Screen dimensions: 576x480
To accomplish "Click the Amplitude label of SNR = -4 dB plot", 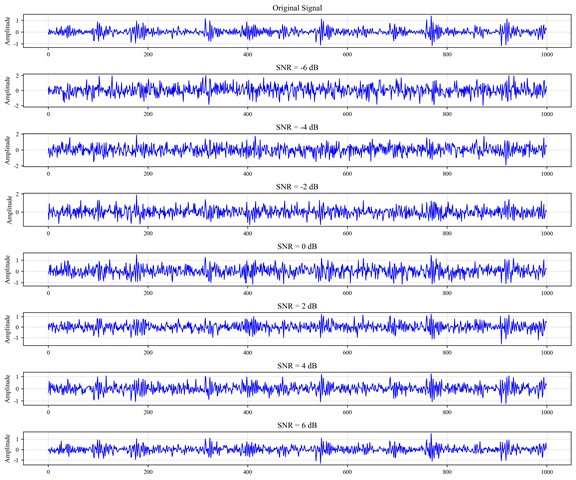I will point(8,150).
